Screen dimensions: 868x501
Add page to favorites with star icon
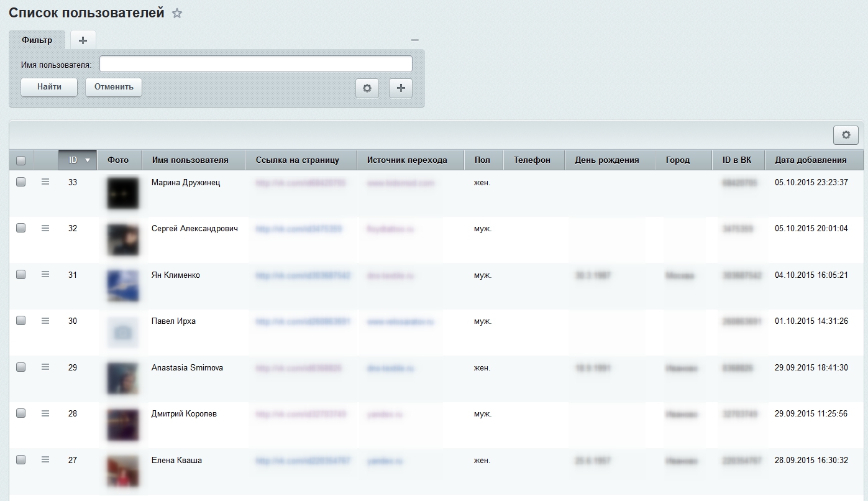pyautogui.click(x=177, y=13)
